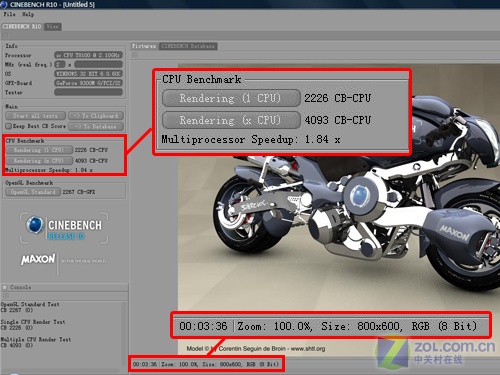Open the CINEBENCH Database tab
The image size is (500, 375).
click(188, 46)
